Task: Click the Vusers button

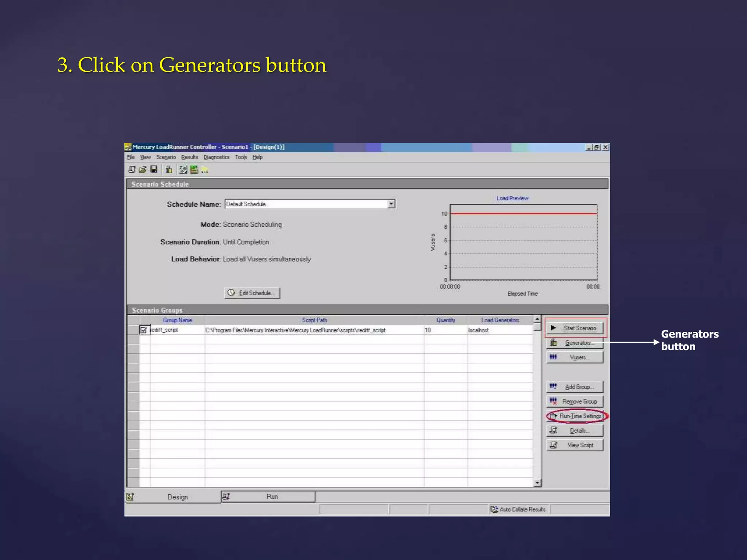Action: tap(575, 357)
